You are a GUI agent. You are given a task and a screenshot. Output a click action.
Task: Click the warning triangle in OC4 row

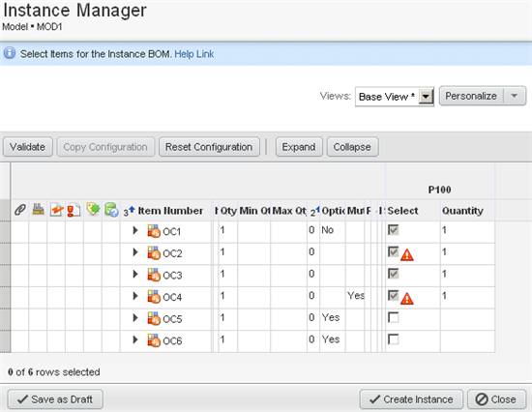click(407, 299)
